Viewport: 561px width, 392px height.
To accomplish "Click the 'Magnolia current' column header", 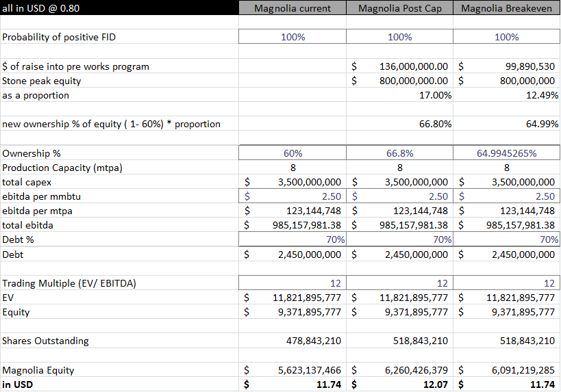I will click(292, 8).
